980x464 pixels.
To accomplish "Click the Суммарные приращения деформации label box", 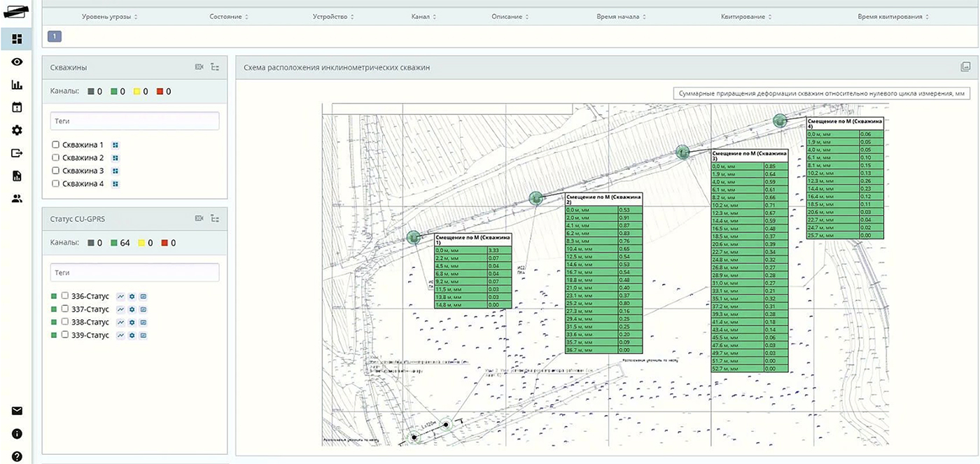I will point(822,94).
